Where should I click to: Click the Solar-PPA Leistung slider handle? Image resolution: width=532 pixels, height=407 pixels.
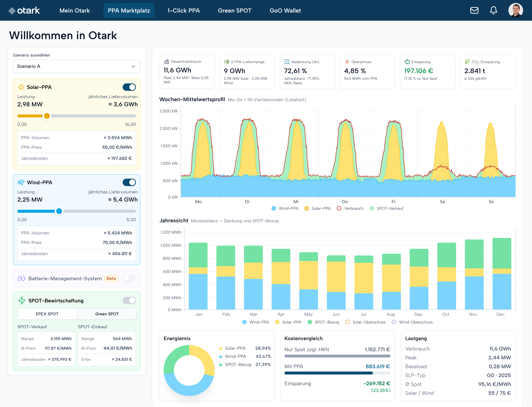[47, 116]
